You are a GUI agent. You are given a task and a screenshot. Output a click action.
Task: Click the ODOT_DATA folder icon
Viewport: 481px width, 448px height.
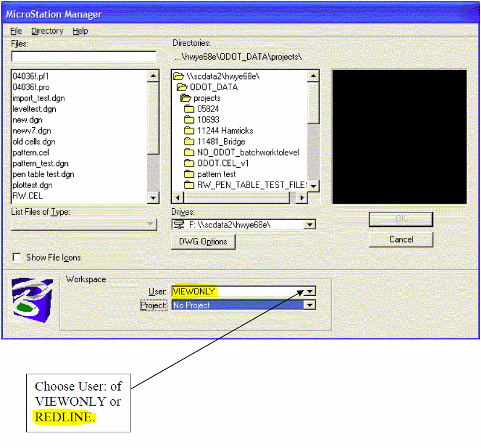coord(182,87)
